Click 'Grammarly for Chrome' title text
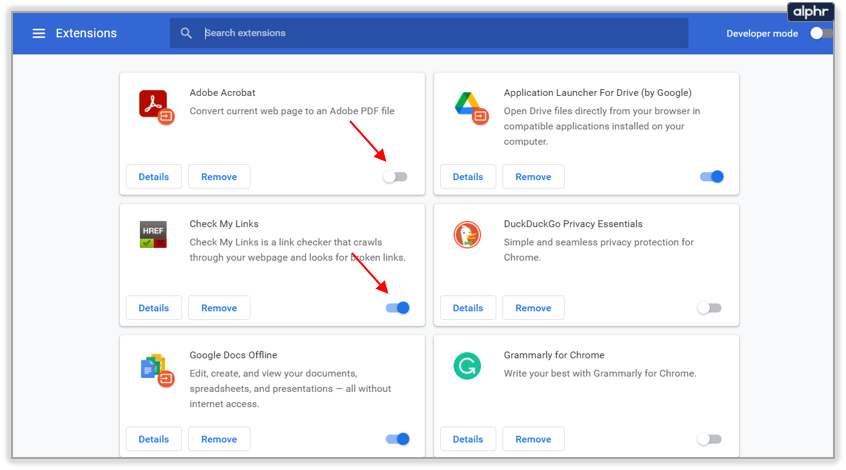This screenshot has height=470, width=846. (554, 355)
